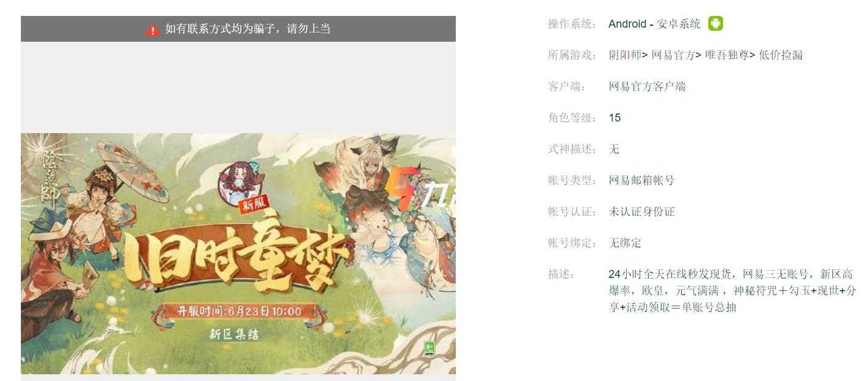This screenshot has width=868, height=381.
Task: Click the orange 九游 watermark logo
Action: tap(420, 188)
